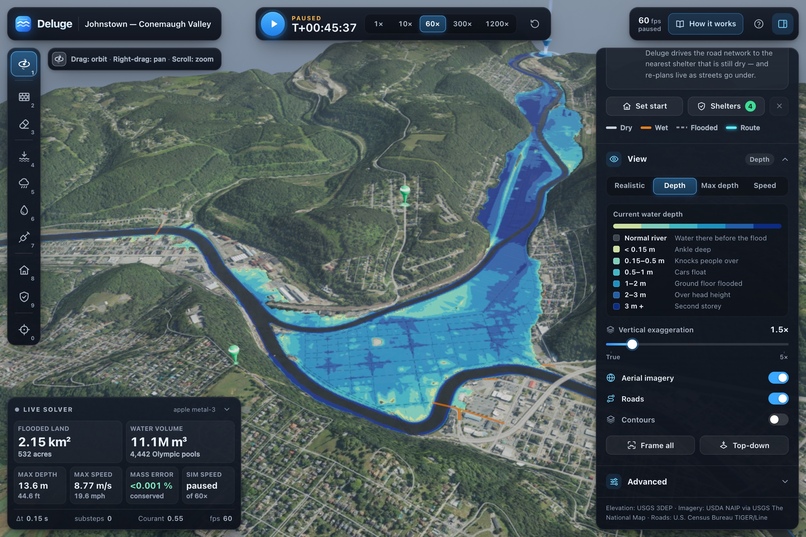Select the water droplet tool
Image resolution: width=806 pixels, height=537 pixels.
point(24,210)
